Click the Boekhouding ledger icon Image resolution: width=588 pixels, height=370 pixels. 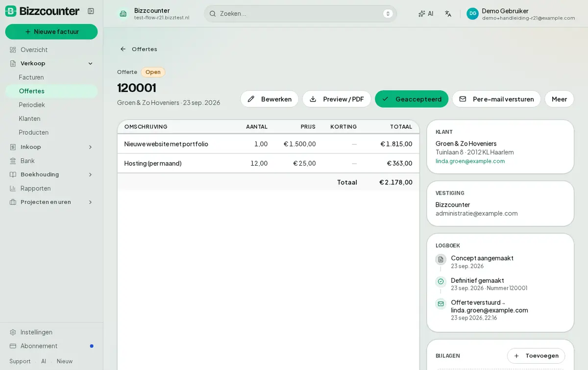(x=13, y=174)
